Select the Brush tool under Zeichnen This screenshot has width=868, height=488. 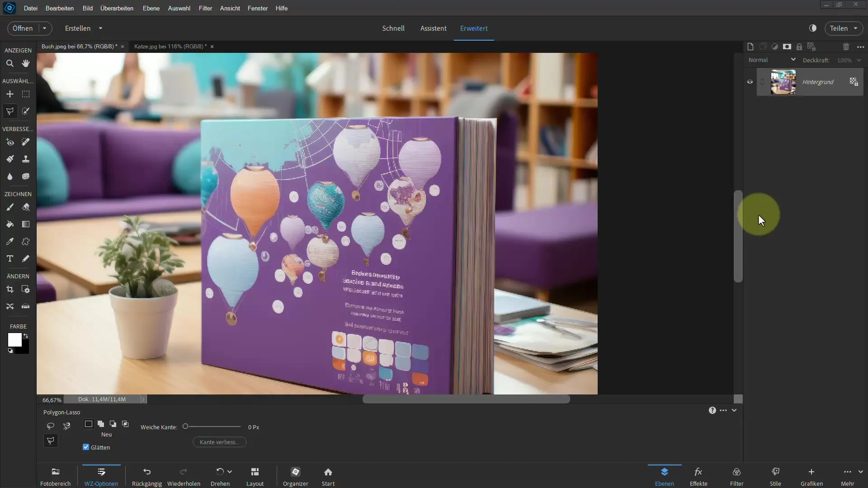click(9, 207)
